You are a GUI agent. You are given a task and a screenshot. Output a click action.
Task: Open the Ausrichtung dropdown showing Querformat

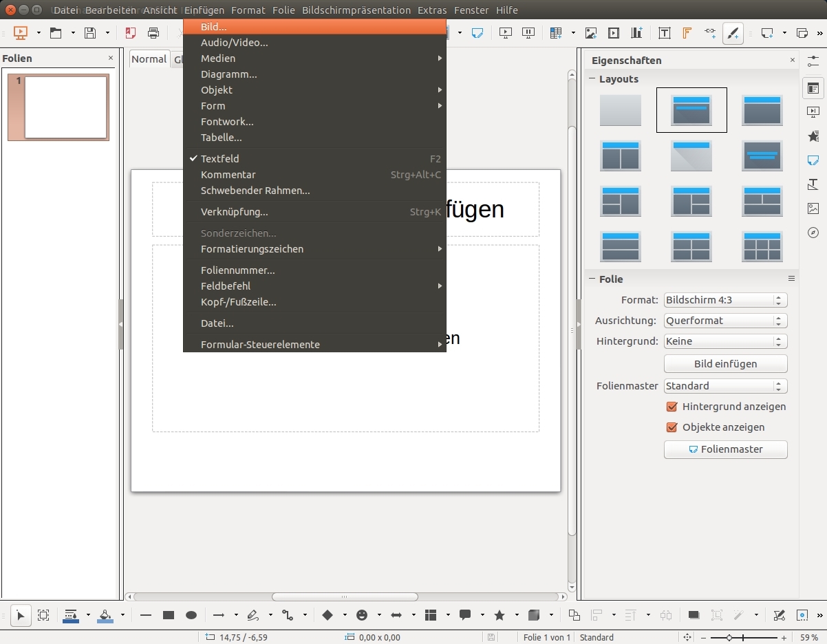[725, 321]
